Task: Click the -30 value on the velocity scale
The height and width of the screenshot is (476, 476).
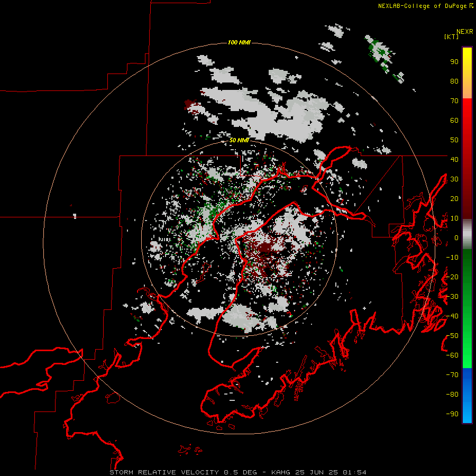Action: coord(452,297)
